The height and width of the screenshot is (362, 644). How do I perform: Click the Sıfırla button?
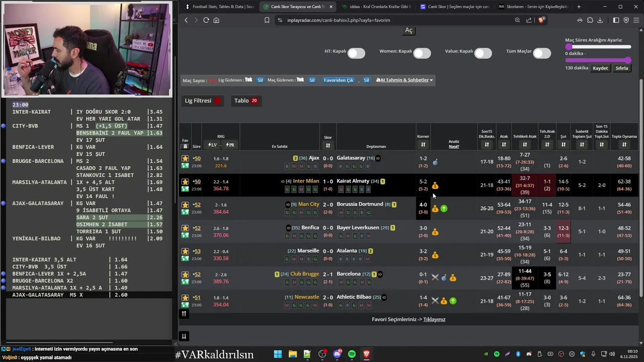622,68
